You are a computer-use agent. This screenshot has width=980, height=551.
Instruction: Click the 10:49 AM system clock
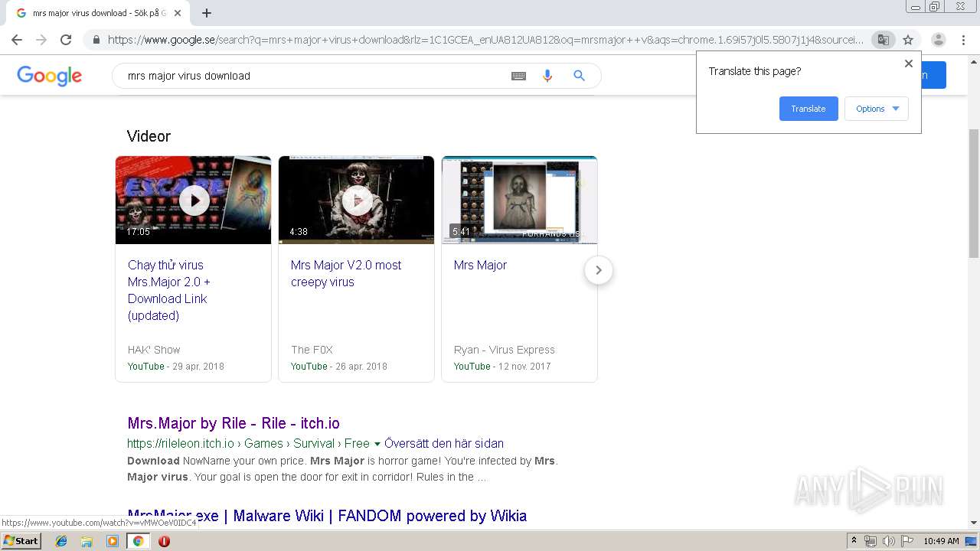941,541
